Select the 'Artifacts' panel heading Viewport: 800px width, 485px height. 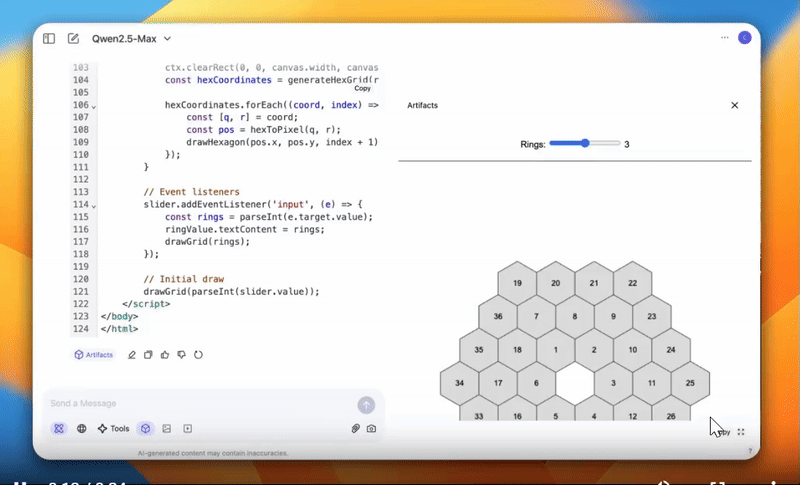422,105
